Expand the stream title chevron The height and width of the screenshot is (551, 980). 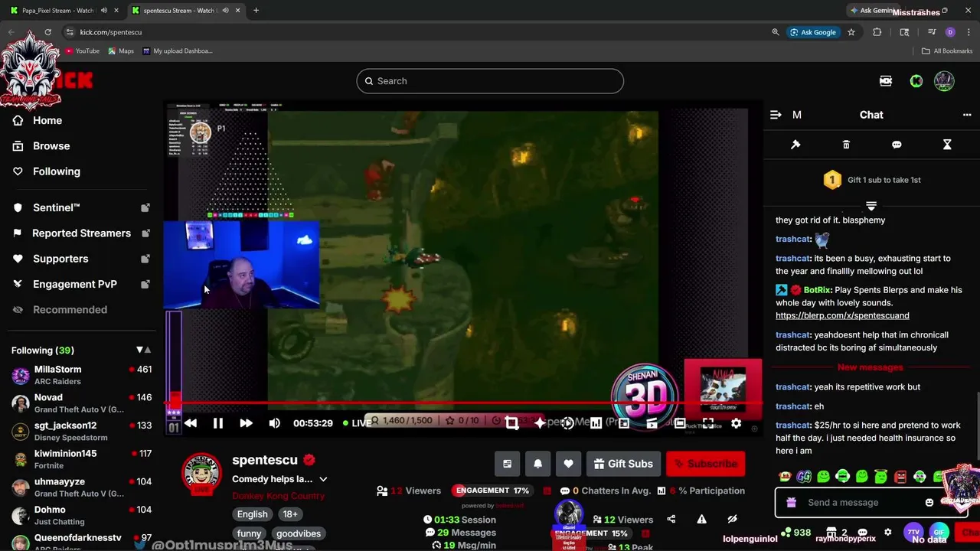point(323,479)
